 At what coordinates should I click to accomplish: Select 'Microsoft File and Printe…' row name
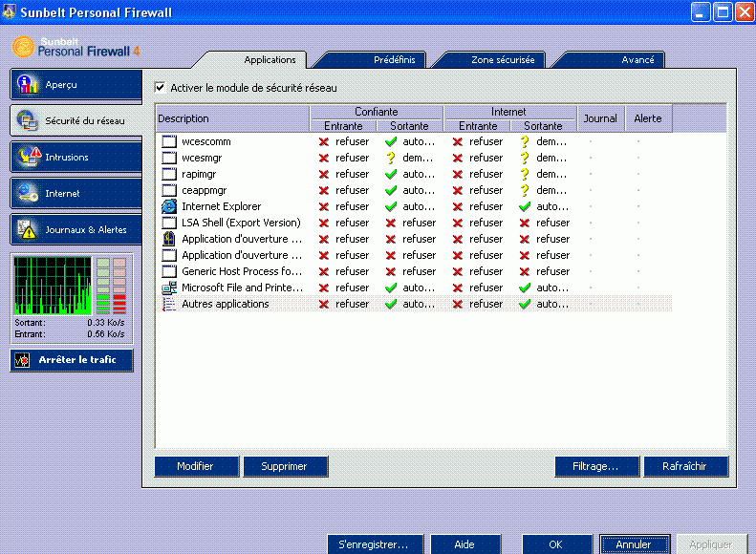243,288
